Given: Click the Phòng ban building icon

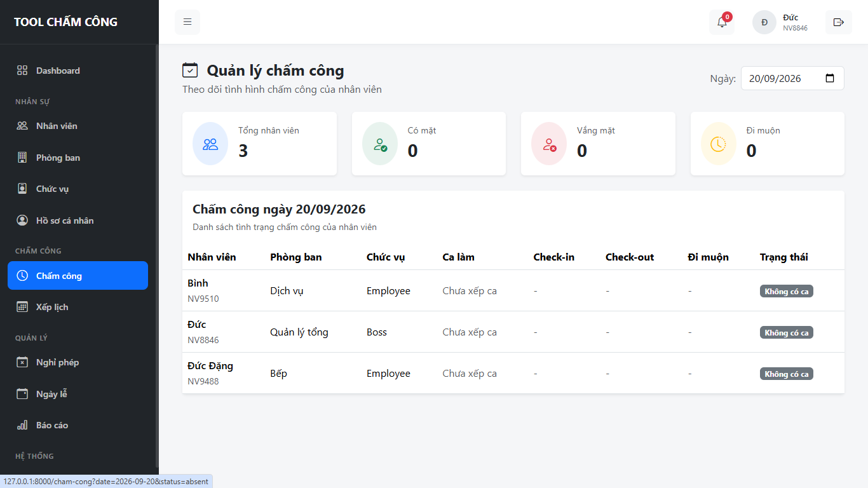Looking at the screenshot, I should coord(22,158).
